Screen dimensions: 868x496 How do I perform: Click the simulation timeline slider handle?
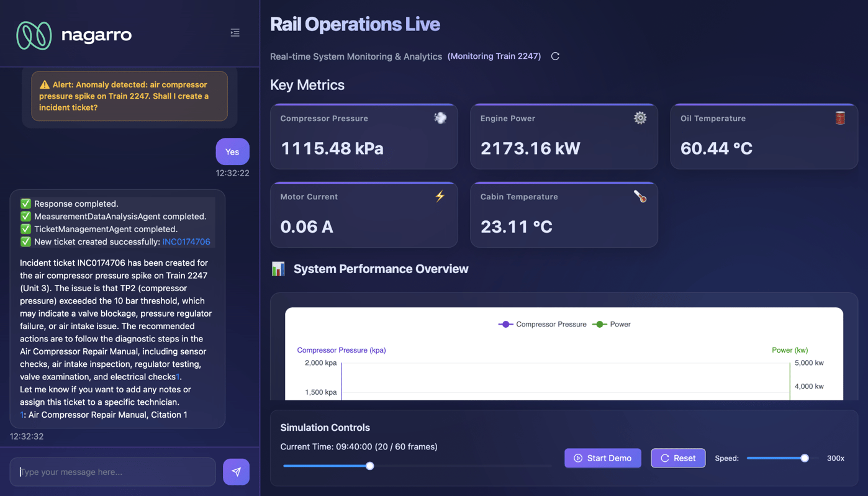(370, 466)
